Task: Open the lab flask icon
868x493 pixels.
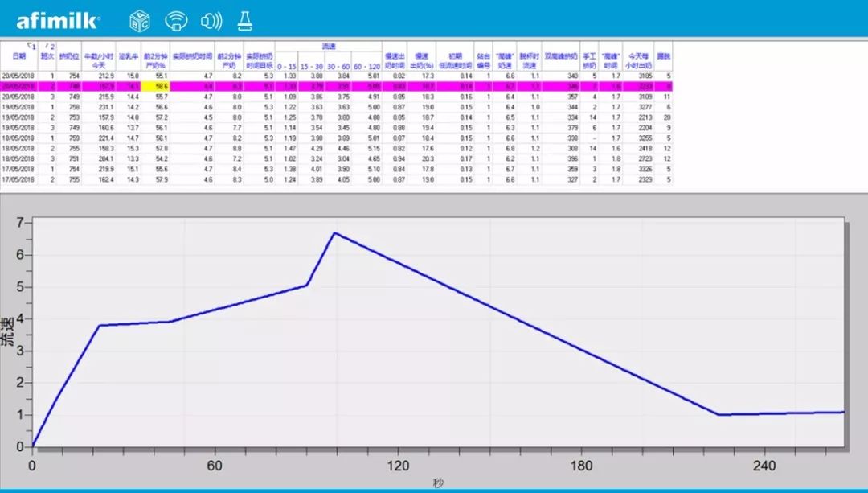Action: 244,20
